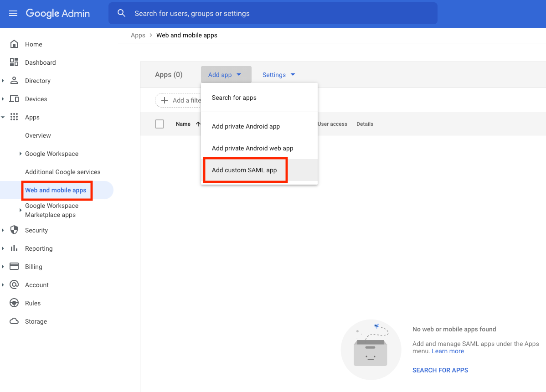Click the Storage cloud icon

tap(14, 321)
